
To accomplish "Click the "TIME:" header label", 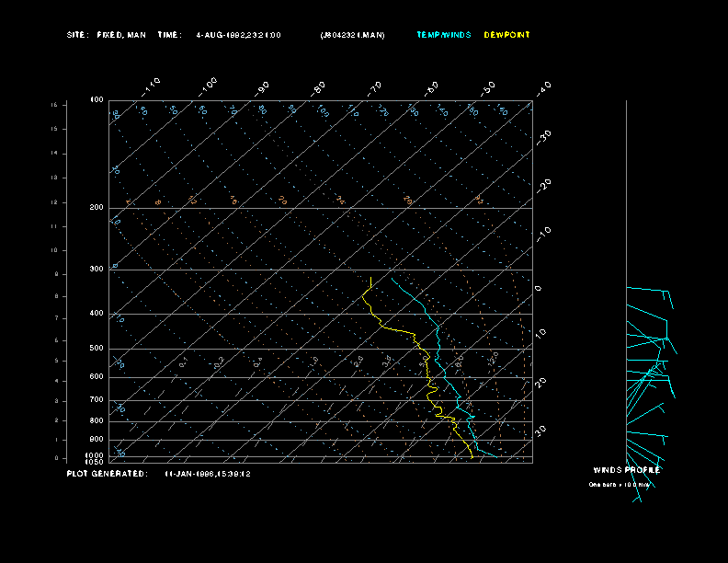I will [169, 35].
